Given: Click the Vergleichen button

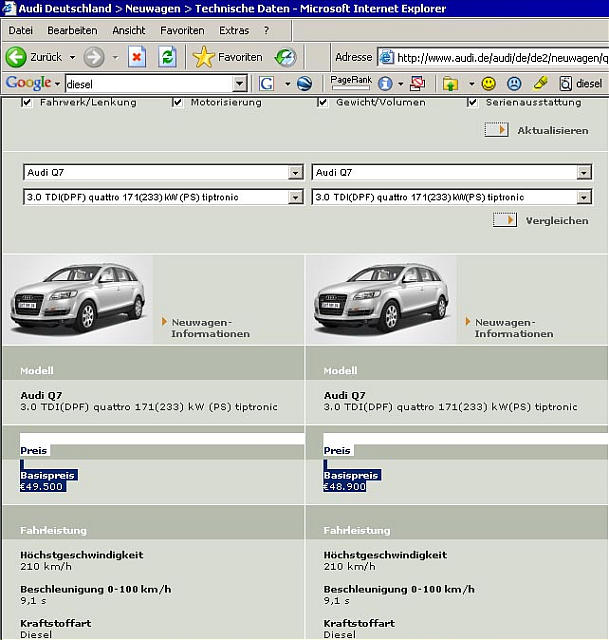Looking at the screenshot, I should pos(541,220).
